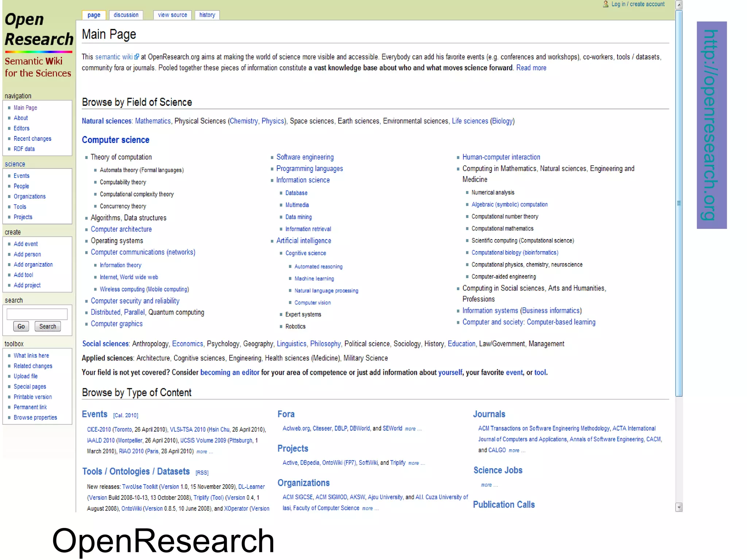Open the sidebar Projects link

(23, 217)
